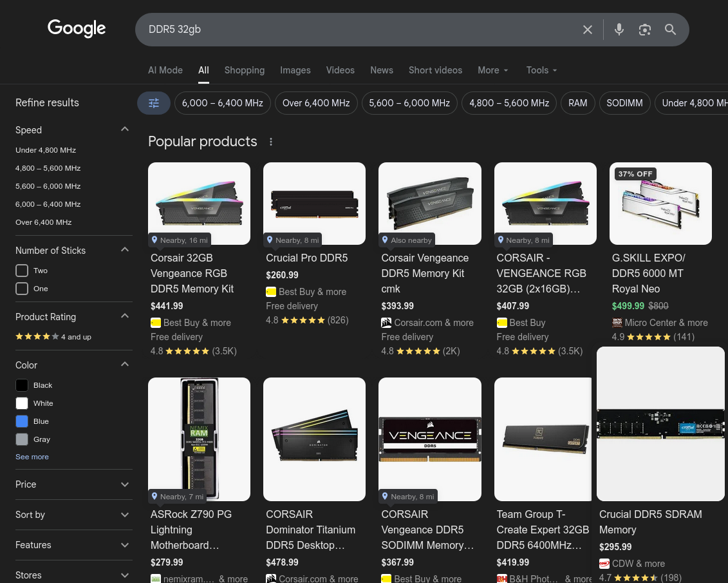
Task: Open the Crucial DDR5 SDRAM Memory image
Action: click(x=660, y=424)
